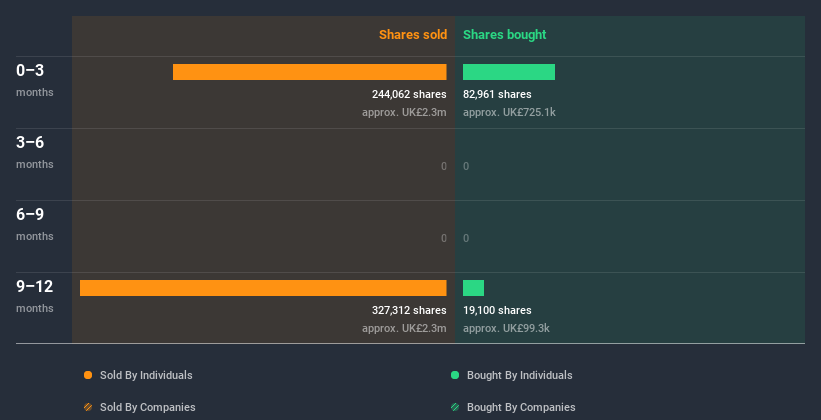Click the 0–3 months row label
The width and height of the screenshot is (821, 420).
(x=35, y=80)
